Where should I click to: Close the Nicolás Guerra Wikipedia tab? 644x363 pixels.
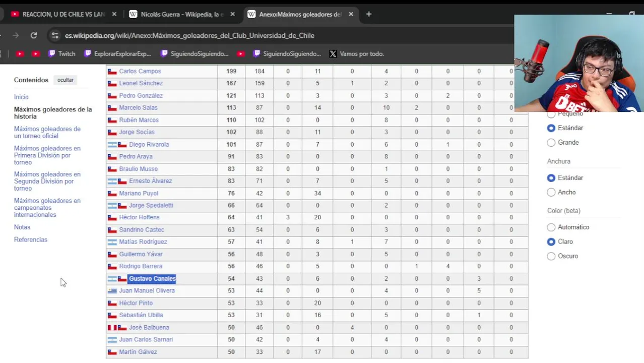pos(232,14)
